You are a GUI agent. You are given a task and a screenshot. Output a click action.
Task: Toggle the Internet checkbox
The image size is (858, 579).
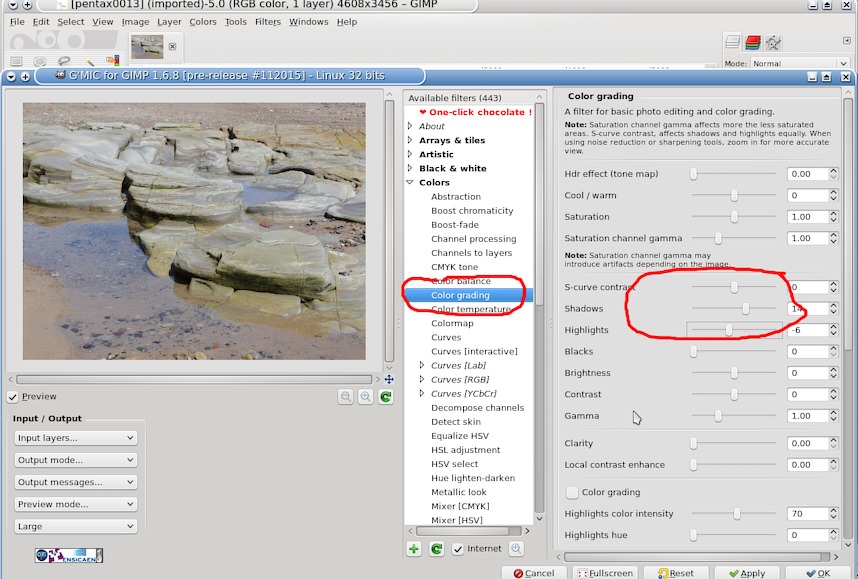click(458, 549)
